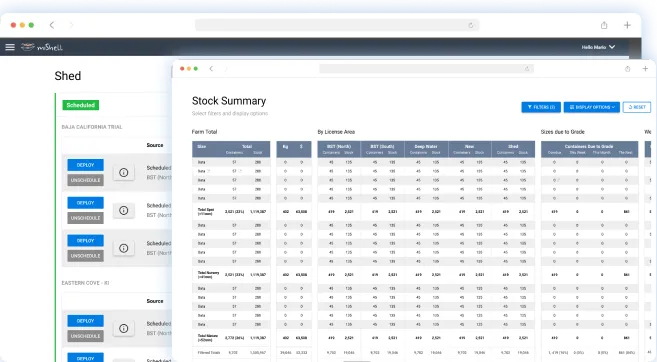Deploy the third BAJA CALIFORNIA TRIAL row

(85, 241)
